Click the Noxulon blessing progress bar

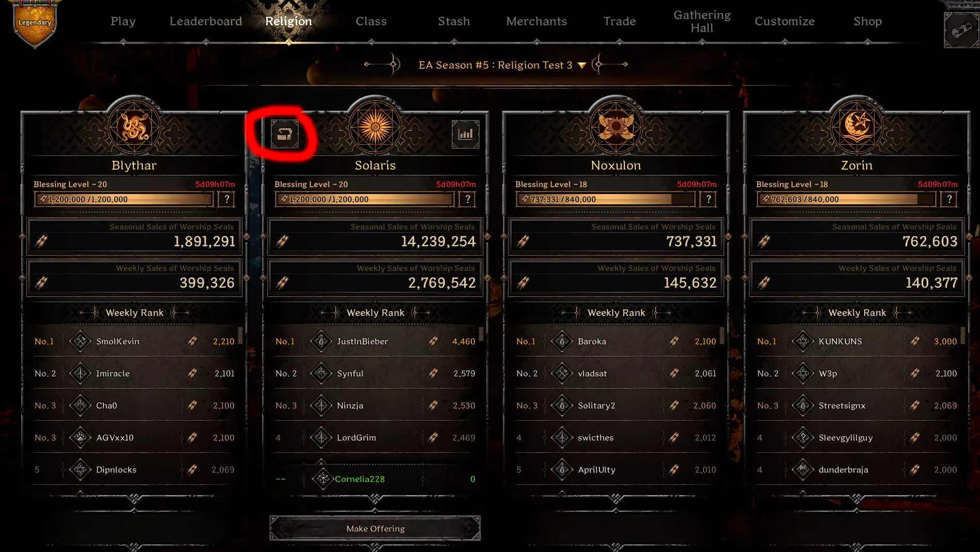tap(605, 199)
